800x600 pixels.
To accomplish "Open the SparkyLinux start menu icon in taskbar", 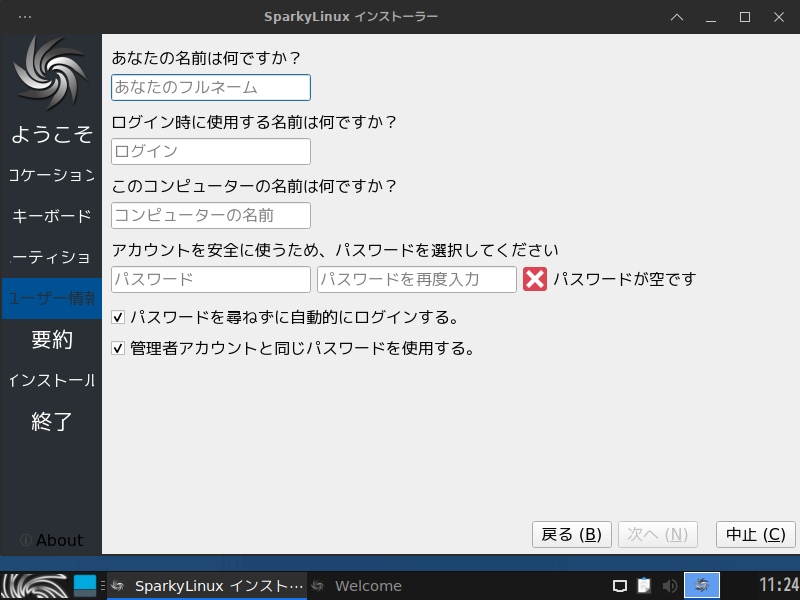I will (35, 586).
